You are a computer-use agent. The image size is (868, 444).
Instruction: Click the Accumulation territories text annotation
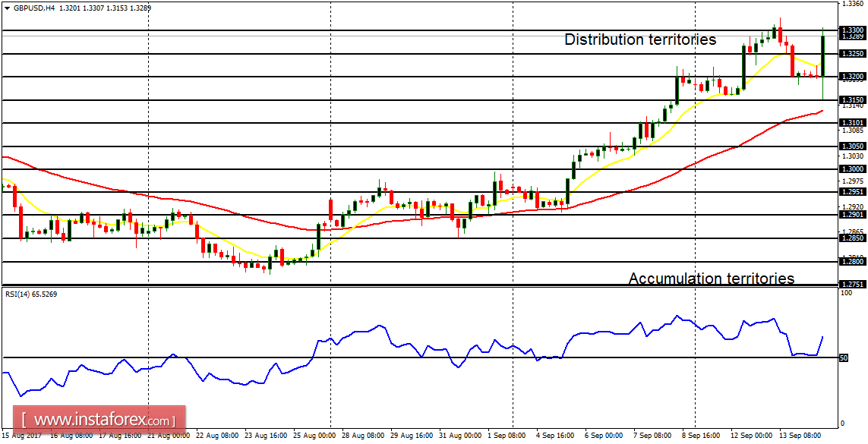(x=713, y=279)
